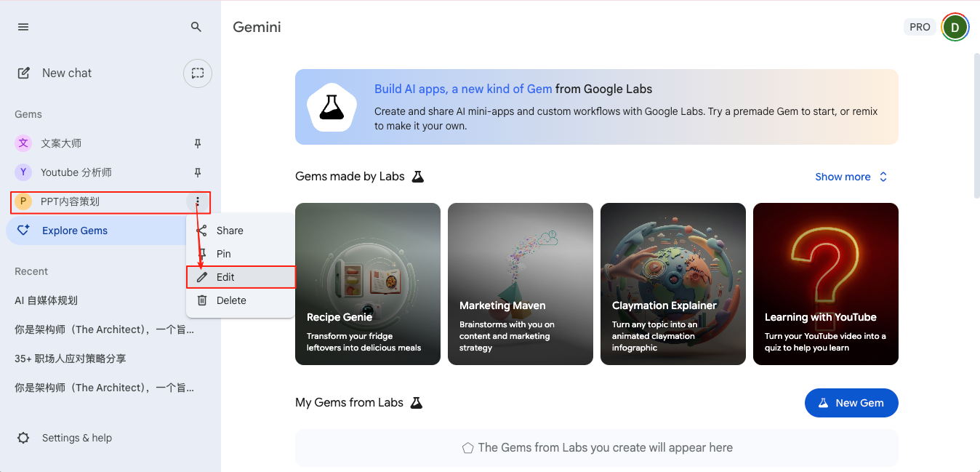Viewport: 980px width, 472px height.
Task: Open recent chat AI 自媒体规划
Action: 47,300
